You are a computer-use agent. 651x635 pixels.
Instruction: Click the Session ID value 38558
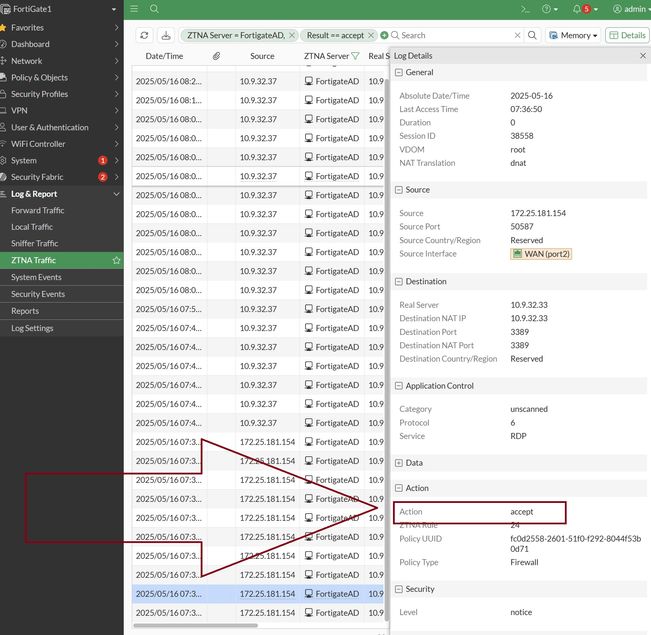521,136
